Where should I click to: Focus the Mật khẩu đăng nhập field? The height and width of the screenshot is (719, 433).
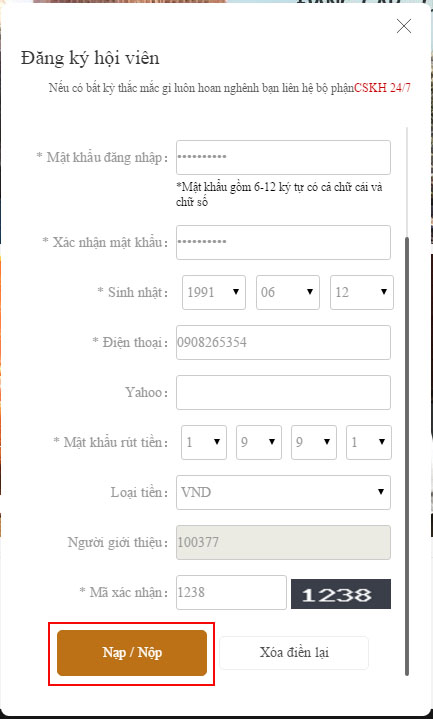tap(283, 157)
